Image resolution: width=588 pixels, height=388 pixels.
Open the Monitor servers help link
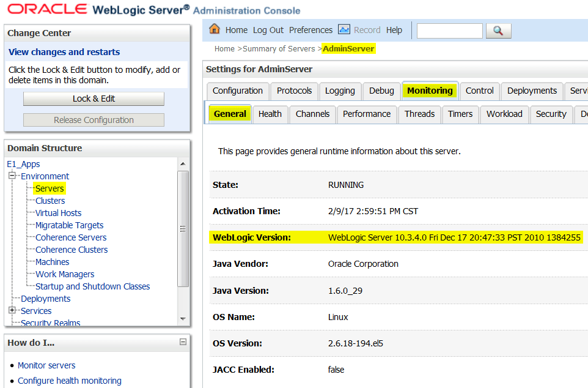click(x=46, y=365)
